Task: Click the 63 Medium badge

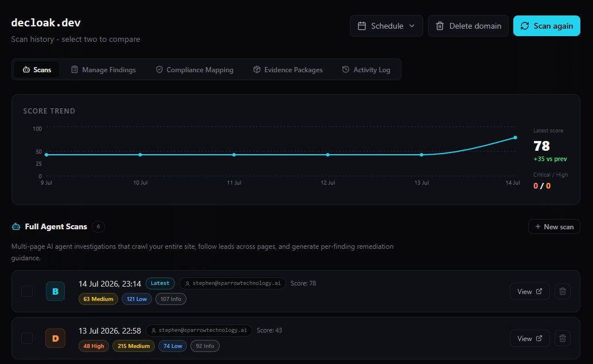Action: coord(98,299)
